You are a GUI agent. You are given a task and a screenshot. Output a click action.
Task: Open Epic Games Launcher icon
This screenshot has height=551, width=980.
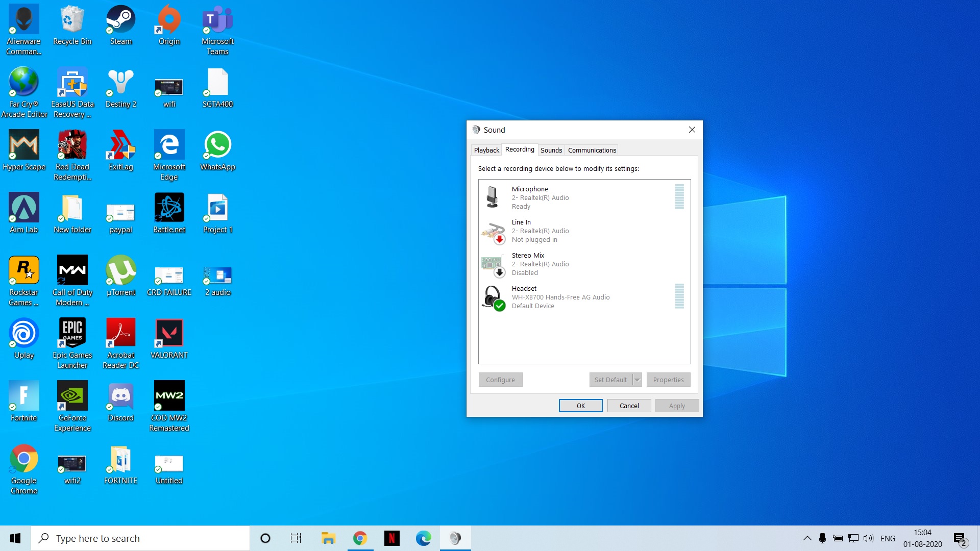72,344
